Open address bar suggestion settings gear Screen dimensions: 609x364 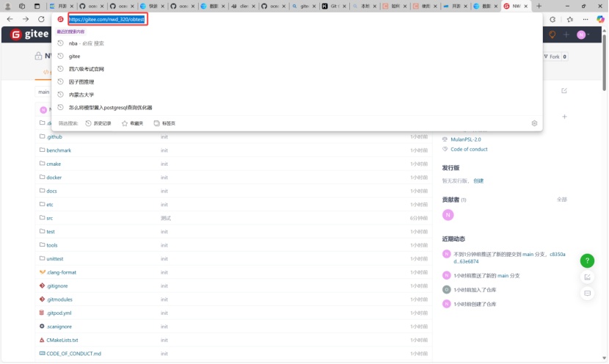pos(534,123)
